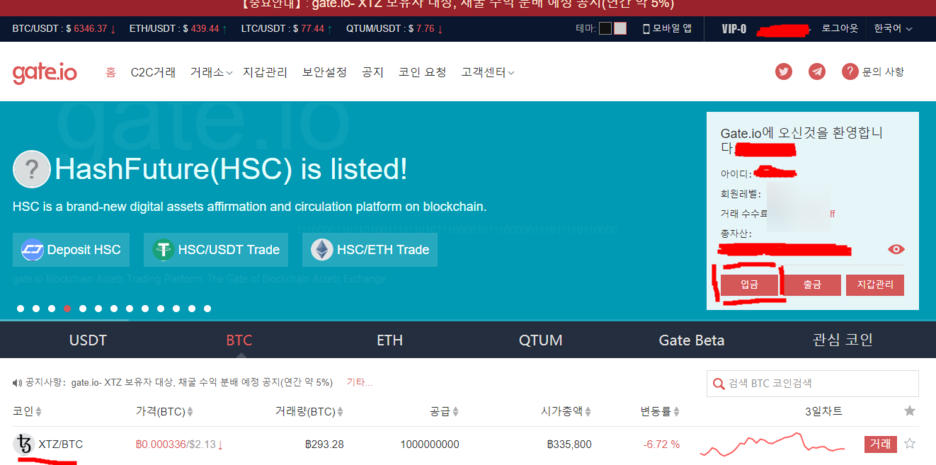Click the XTZ/BTC 3-day chart thumbnail
Screen dimensions: 936x465
[772, 444]
